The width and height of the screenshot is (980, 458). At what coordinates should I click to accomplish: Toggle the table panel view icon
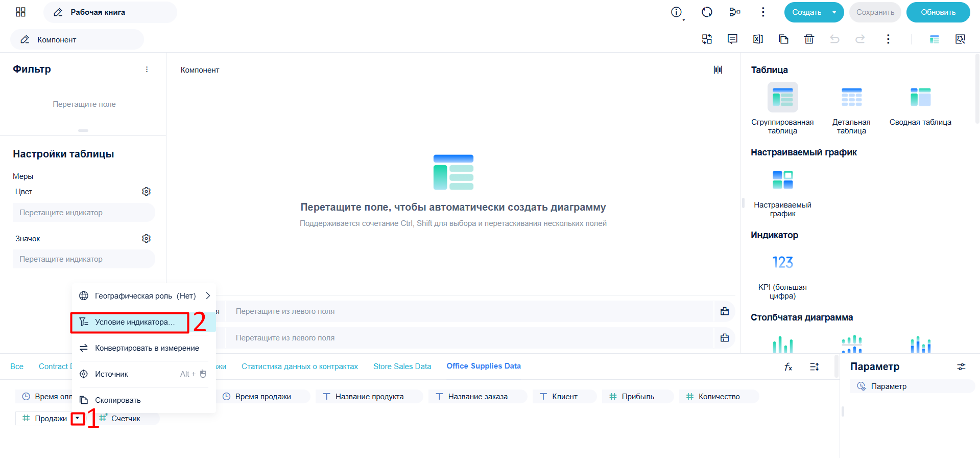935,39
